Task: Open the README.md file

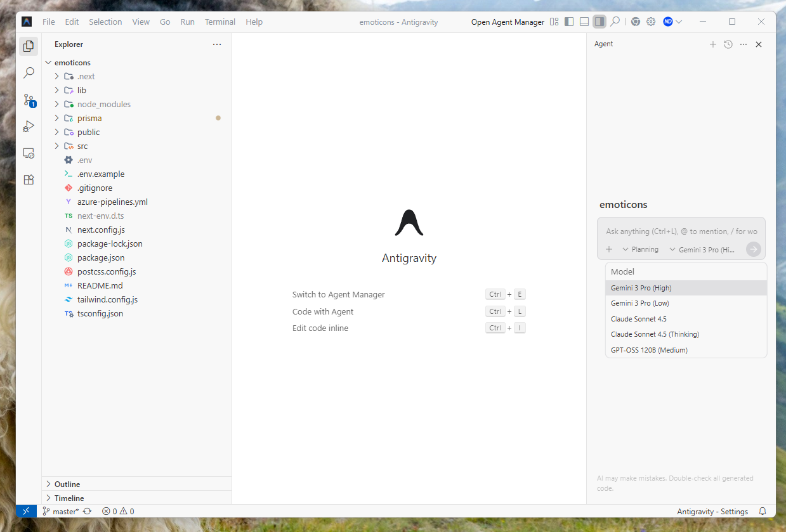Action: click(100, 285)
